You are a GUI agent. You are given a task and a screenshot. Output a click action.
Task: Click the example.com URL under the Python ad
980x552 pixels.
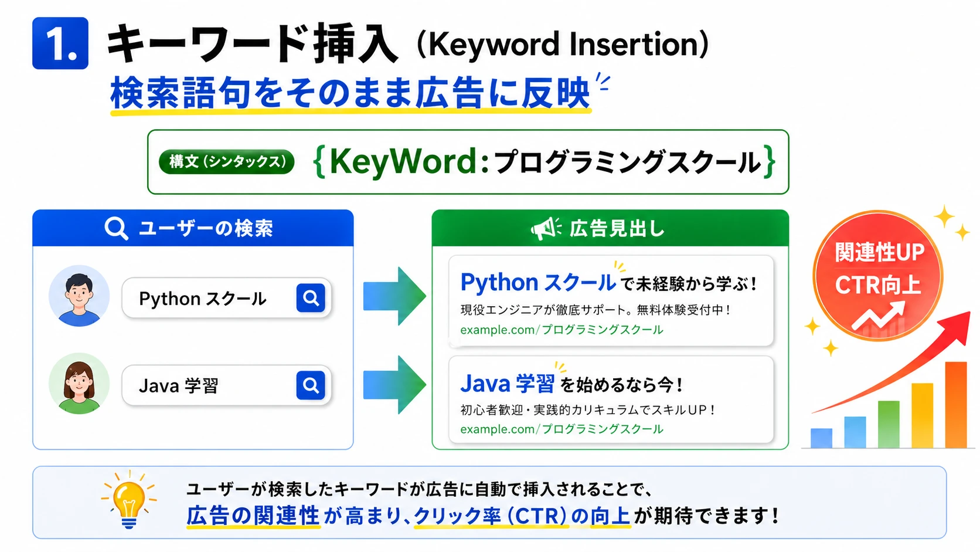coord(562,330)
